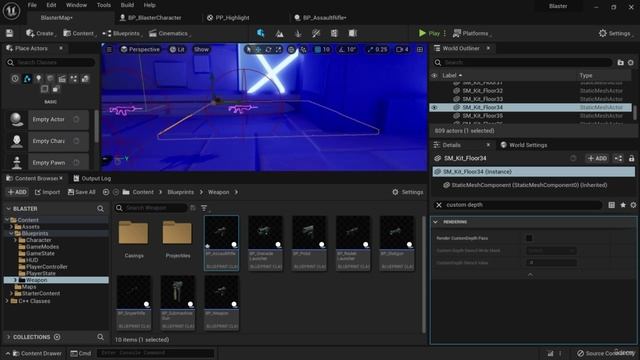Create new folder icon in World Outliner
Image resolution: width=640 pixels, height=360 pixels.
click(x=620, y=62)
